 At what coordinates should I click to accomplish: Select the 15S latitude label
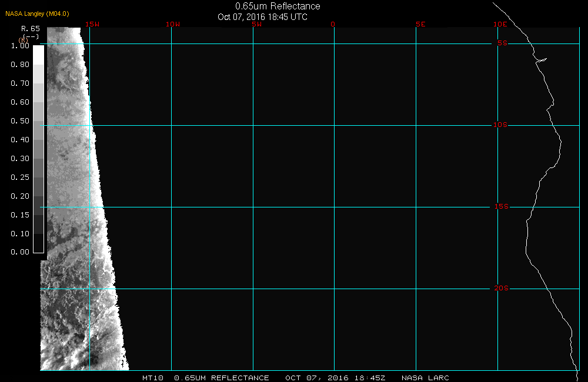(x=500, y=207)
